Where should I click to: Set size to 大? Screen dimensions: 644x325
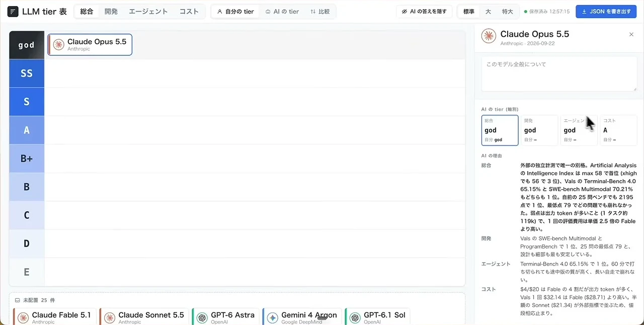tap(488, 12)
